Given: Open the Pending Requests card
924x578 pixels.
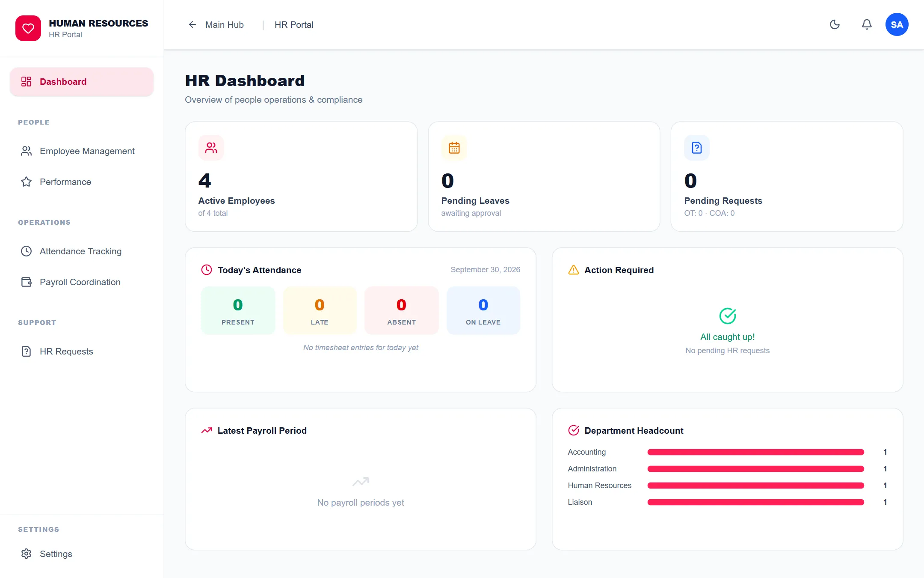Looking at the screenshot, I should [787, 176].
